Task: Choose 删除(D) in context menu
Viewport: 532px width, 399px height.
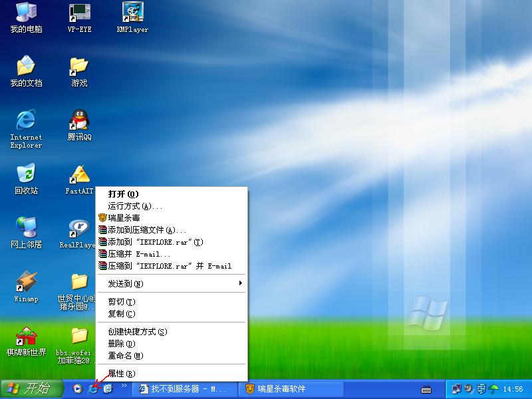Action: coord(172,344)
